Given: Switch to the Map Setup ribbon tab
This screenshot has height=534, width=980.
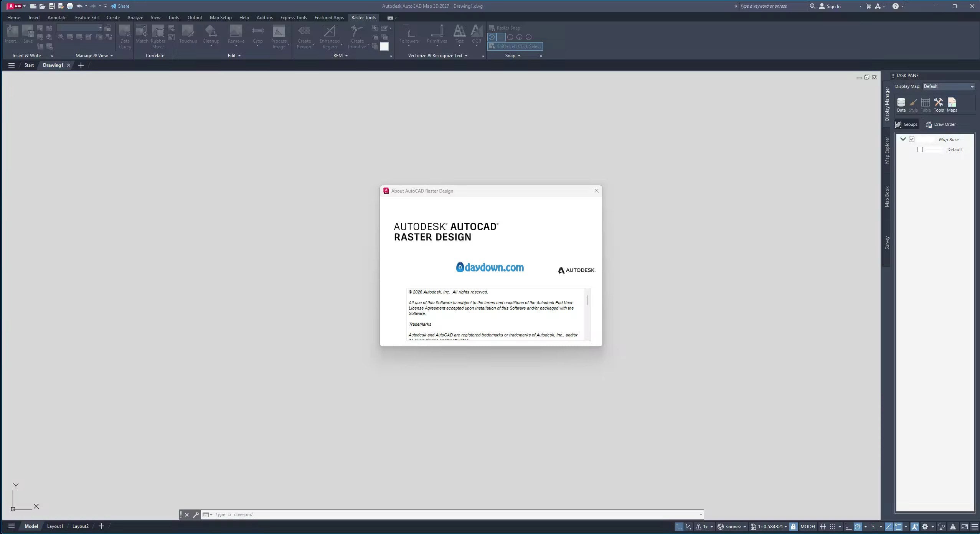Looking at the screenshot, I should click(220, 18).
